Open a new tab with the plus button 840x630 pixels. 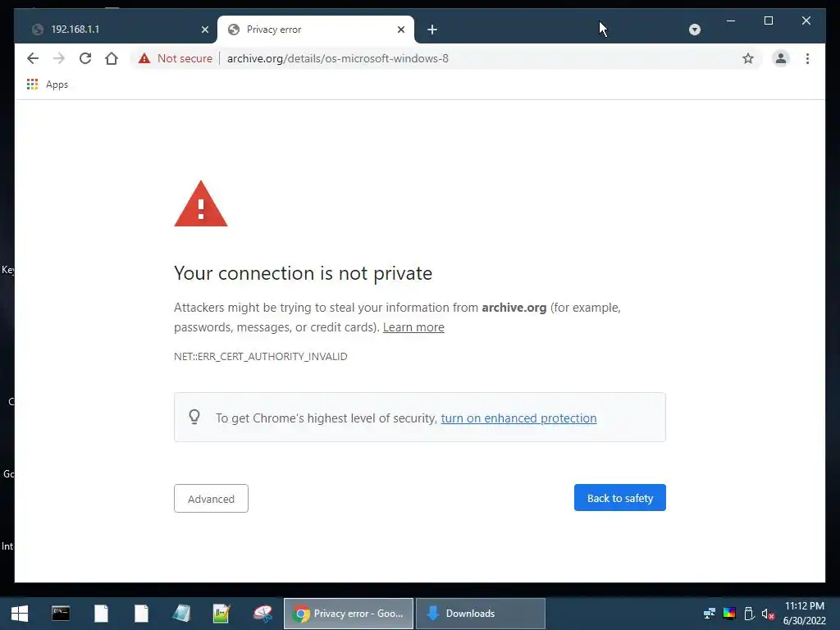(432, 30)
